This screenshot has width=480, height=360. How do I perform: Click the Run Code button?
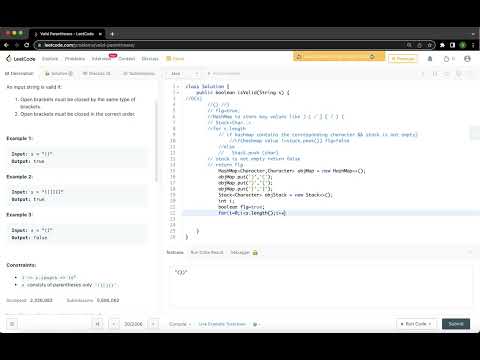point(416,324)
